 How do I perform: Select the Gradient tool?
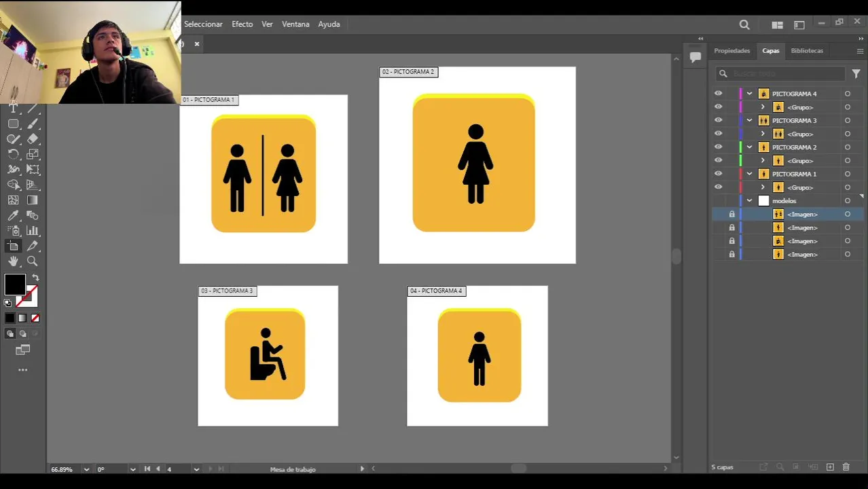coord(33,200)
